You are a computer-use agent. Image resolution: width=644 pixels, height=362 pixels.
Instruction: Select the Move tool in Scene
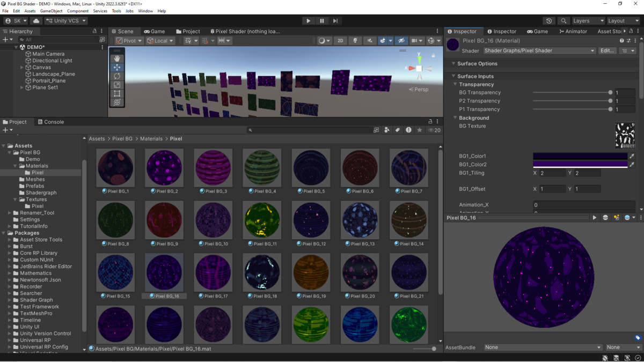(117, 68)
